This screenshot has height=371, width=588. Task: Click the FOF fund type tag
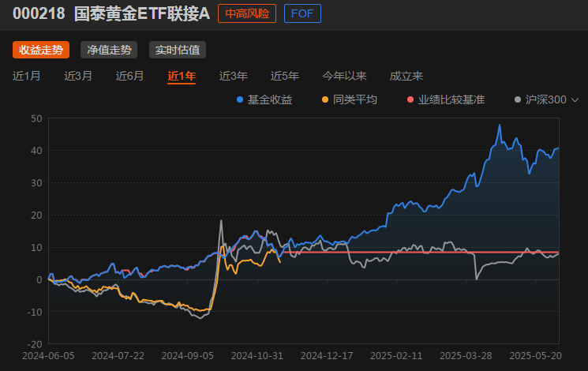point(302,13)
